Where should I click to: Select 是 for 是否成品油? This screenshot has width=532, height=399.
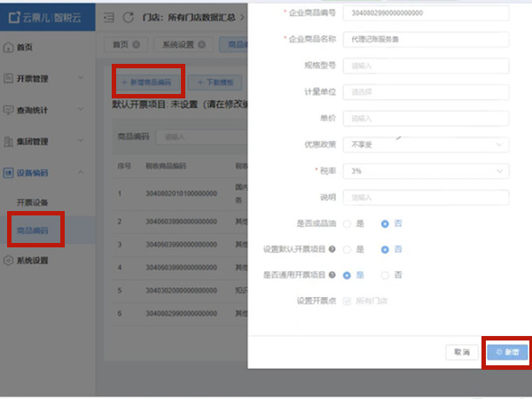(x=348, y=223)
